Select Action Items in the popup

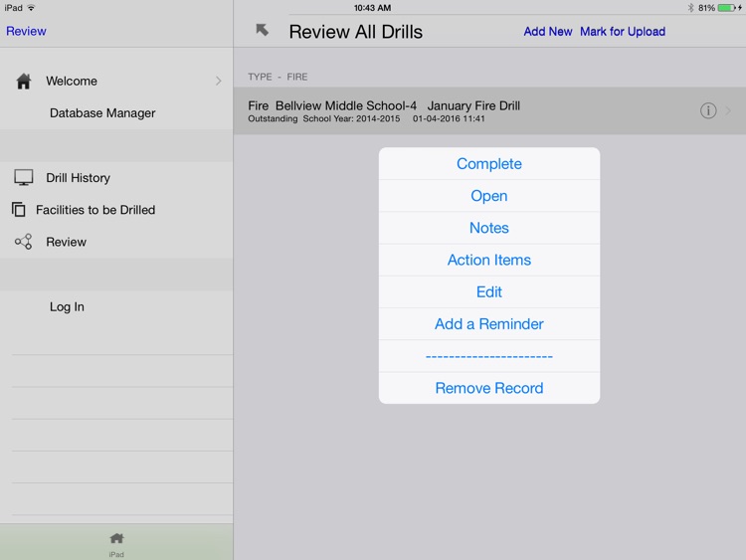point(488,260)
